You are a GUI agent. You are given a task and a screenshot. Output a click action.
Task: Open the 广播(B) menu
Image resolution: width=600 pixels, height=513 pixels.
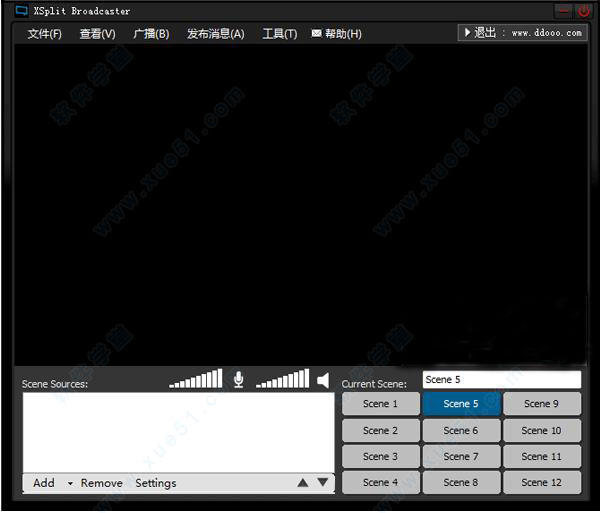[151, 34]
